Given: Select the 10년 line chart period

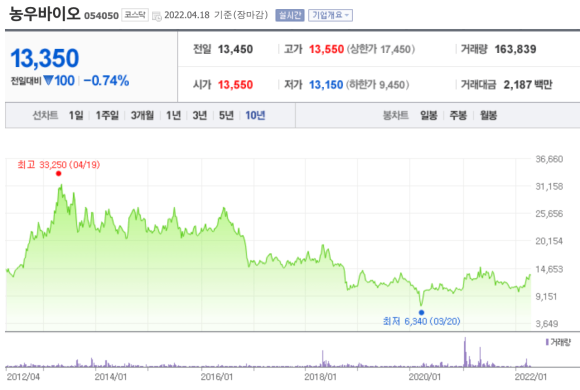Looking at the screenshot, I should (x=255, y=115).
